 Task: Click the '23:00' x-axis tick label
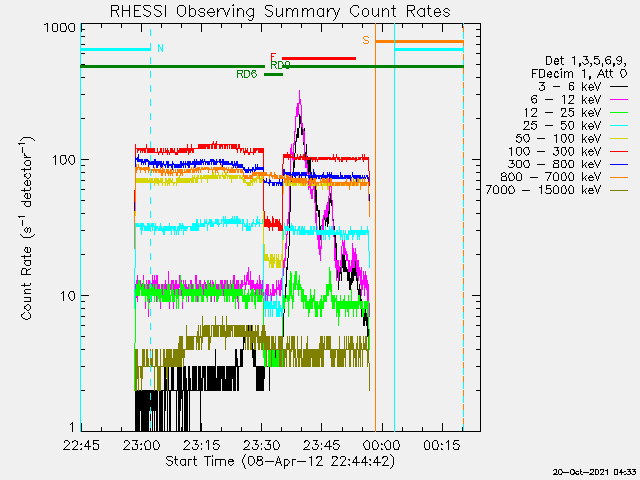coord(141,445)
